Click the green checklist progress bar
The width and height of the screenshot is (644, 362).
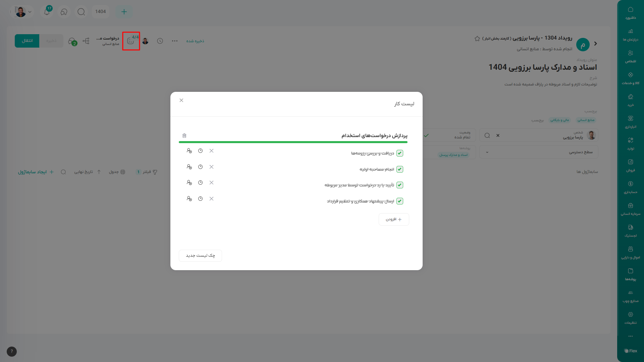point(293,142)
